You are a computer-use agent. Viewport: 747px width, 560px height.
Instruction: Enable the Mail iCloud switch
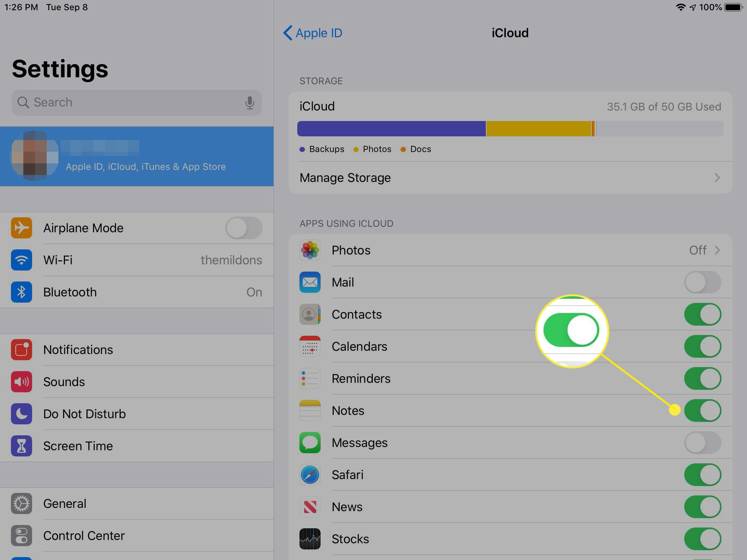(x=703, y=282)
